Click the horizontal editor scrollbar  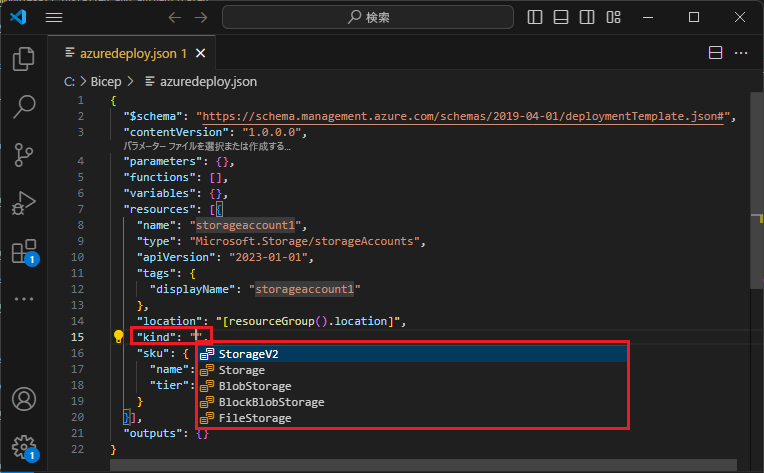coord(423,465)
